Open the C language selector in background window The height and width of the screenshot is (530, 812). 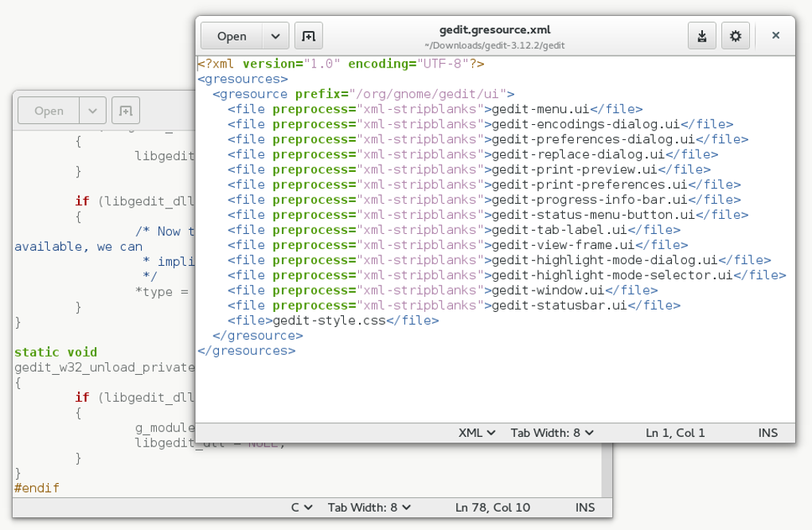click(x=302, y=507)
